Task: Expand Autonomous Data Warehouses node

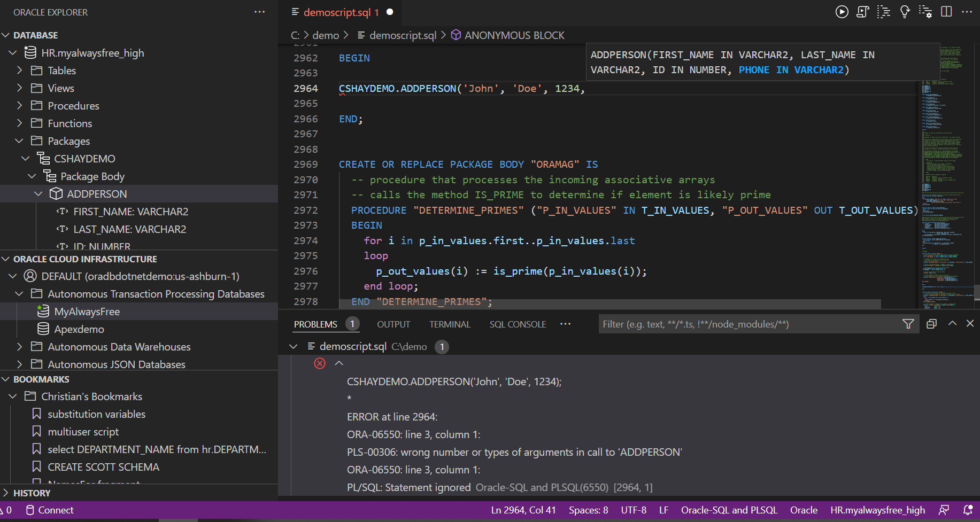Action: click(20, 346)
